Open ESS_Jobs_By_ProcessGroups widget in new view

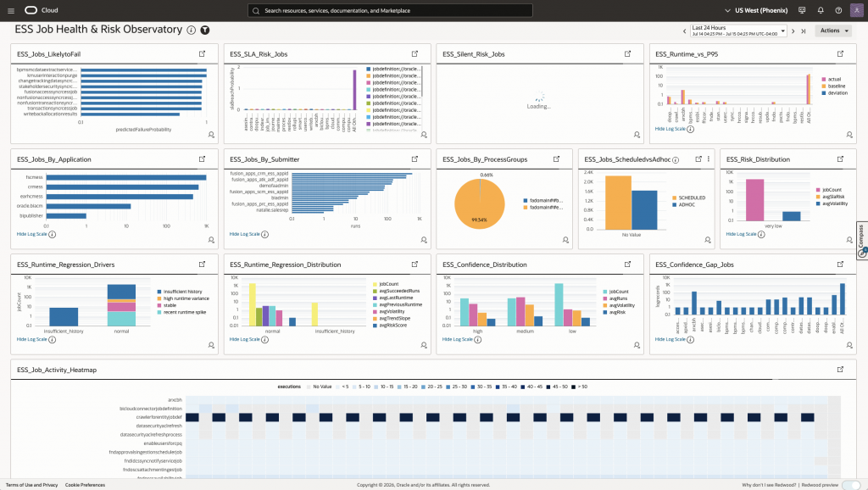556,159
